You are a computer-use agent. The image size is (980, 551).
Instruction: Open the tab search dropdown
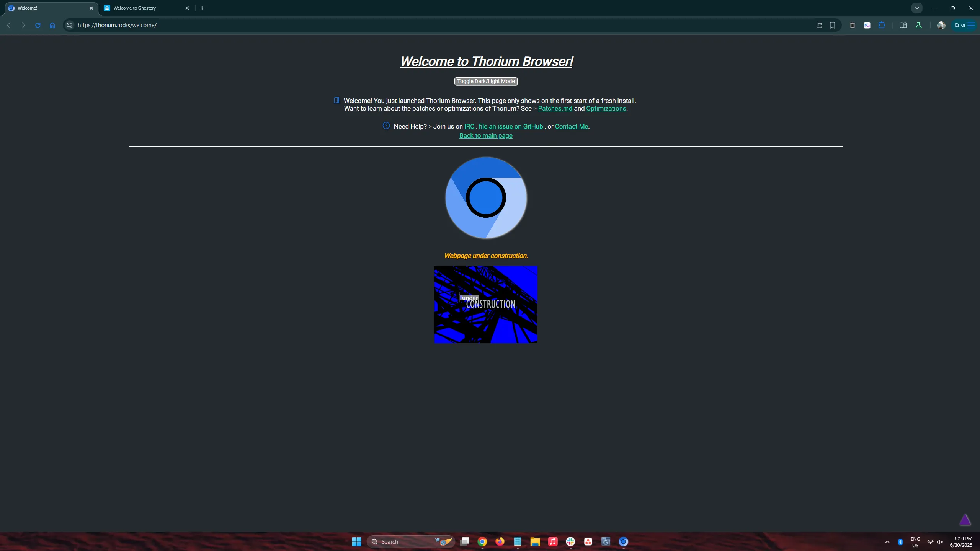point(917,8)
